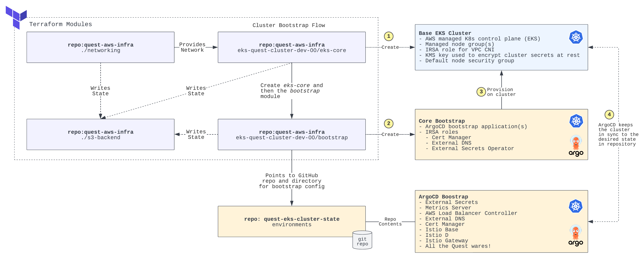
Task: Click Kubernetes icon in Base EKS Cluster box
Action: click(576, 37)
